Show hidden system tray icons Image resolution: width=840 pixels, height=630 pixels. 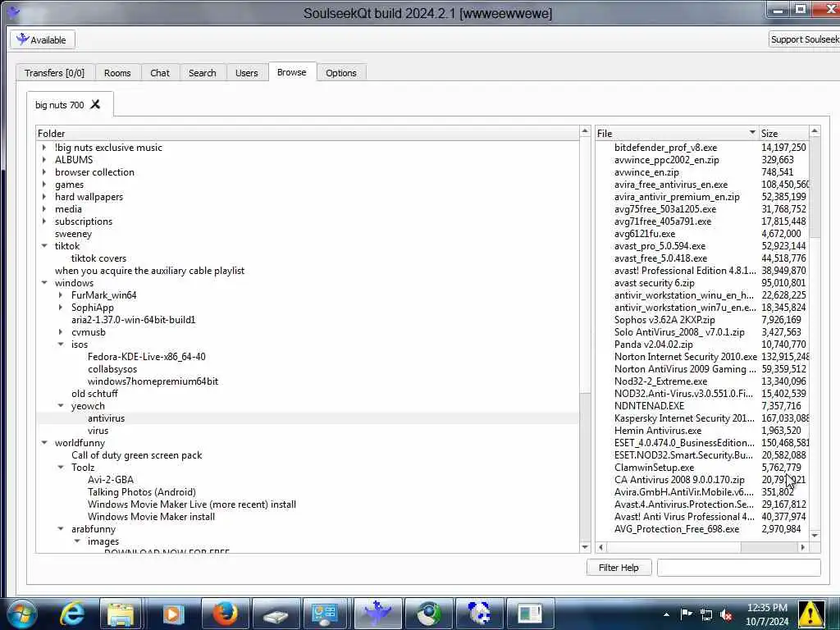[666, 614]
